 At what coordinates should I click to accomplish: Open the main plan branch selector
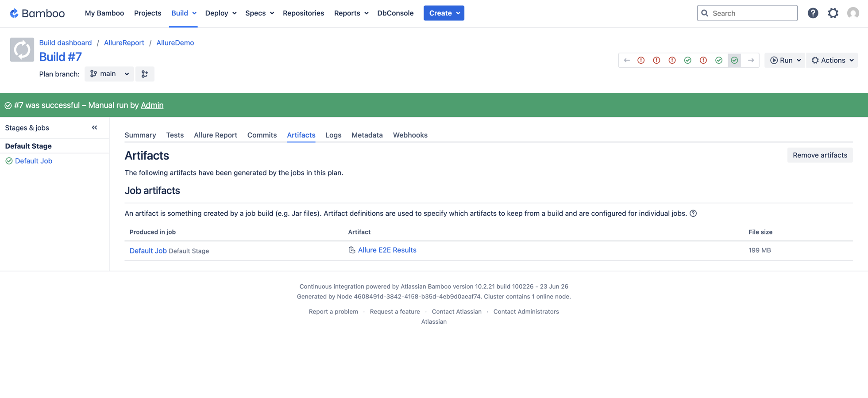click(x=109, y=74)
